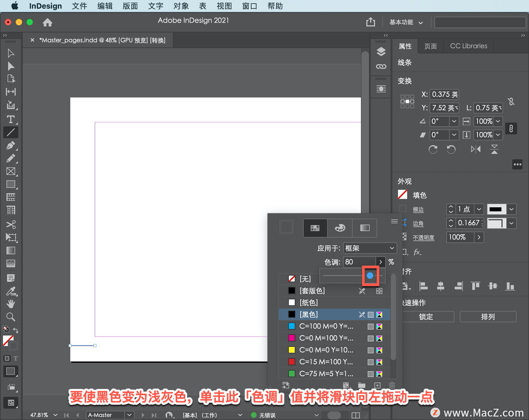Open the rotation angle dropdown
This screenshot has height=420, width=529.
click(x=454, y=121)
